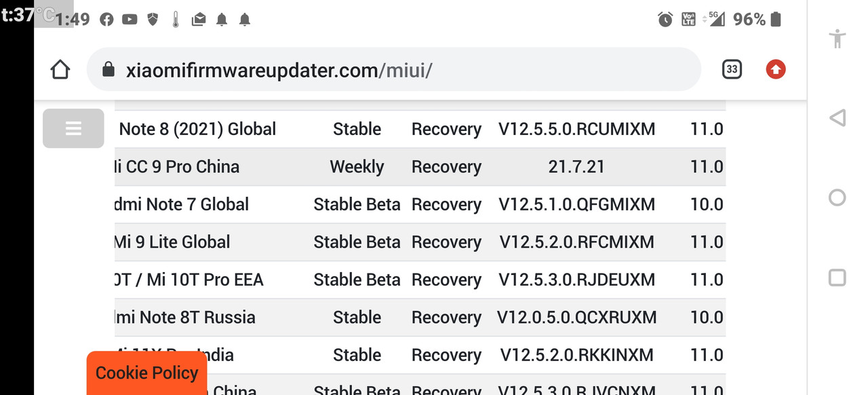868x395 pixels.
Task: Tap the padlock site security icon
Action: click(108, 70)
